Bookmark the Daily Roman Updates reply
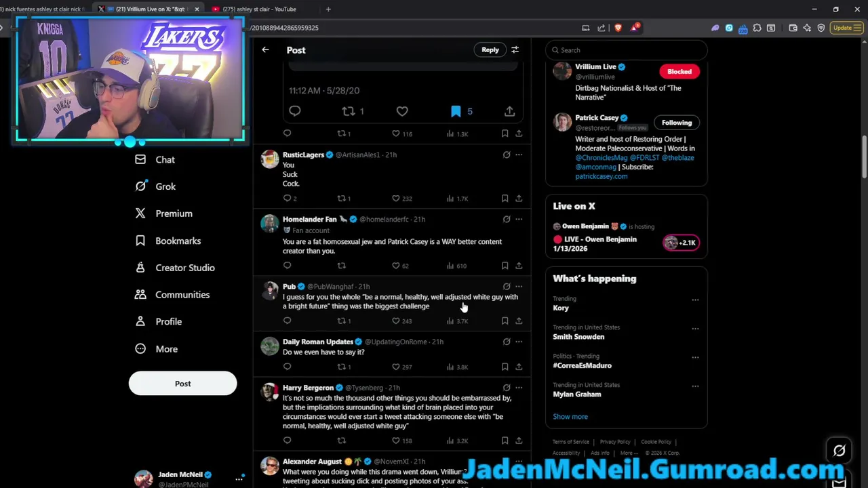The width and height of the screenshot is (868, 488). [505, 367]
